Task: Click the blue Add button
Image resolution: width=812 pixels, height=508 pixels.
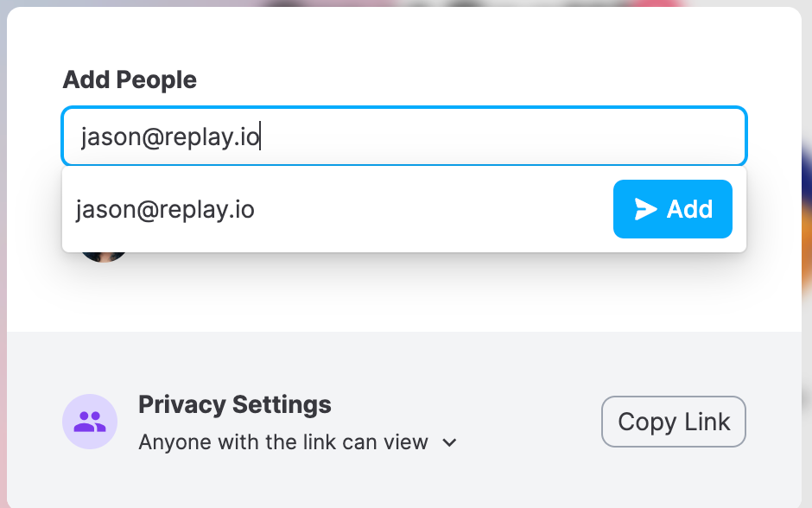Action: click(673, 209)
